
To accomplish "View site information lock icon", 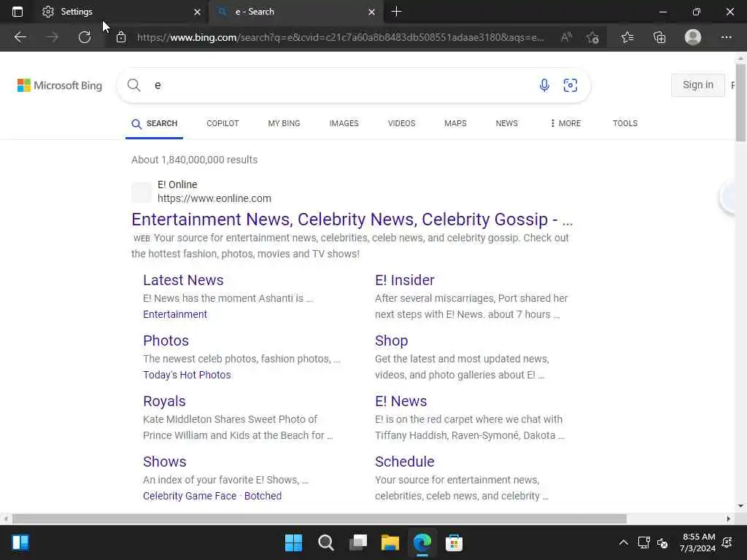I will (x=121, y=37).
